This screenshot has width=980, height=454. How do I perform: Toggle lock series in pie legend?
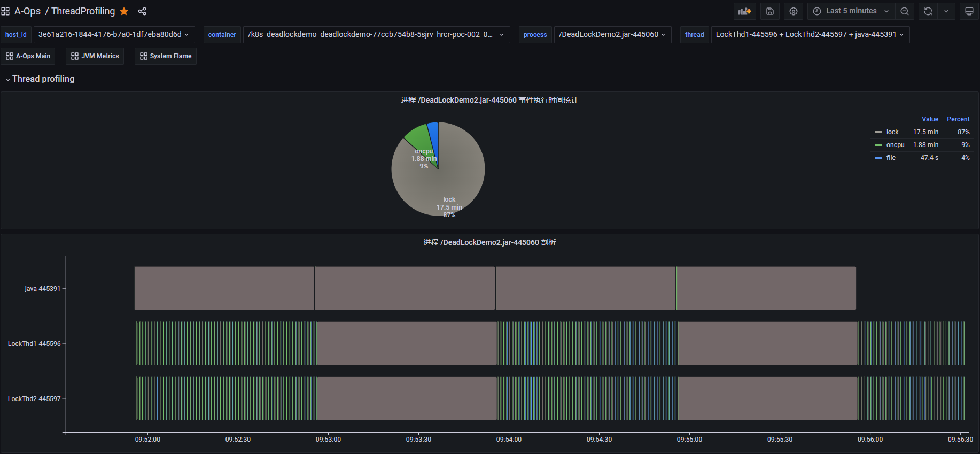point(892,132)
